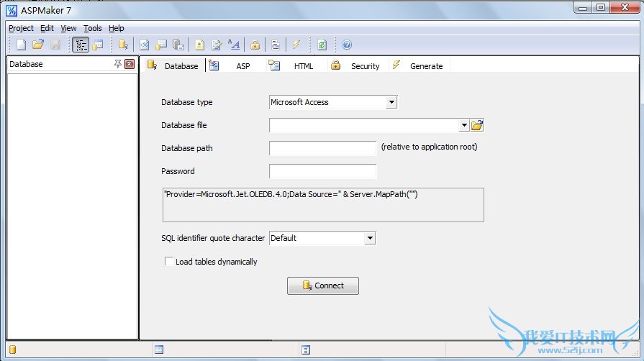Click the database with table window icon
The image size is (644, 361).
(98, 45)
